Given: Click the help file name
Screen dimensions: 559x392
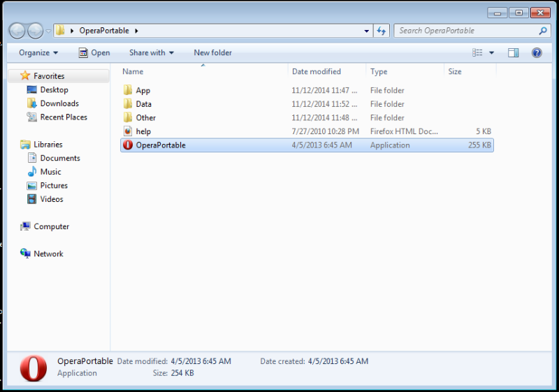Looking at the screenshot, I should 143,131.
